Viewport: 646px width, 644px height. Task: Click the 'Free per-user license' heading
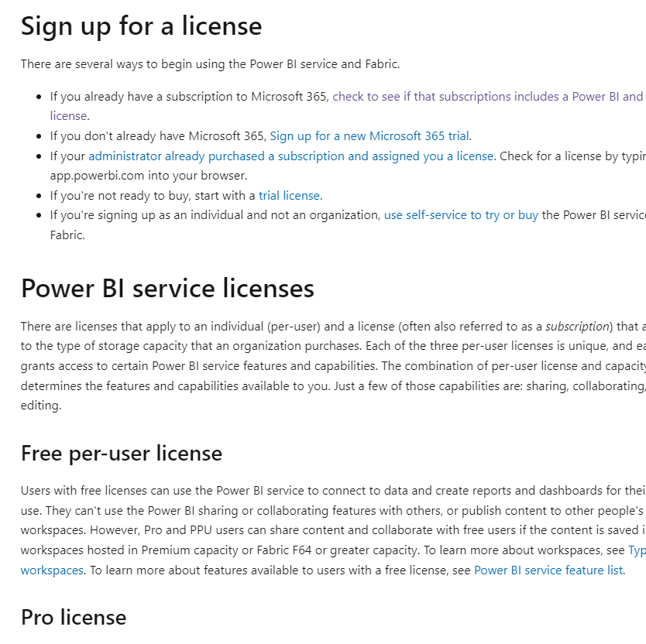121,453
